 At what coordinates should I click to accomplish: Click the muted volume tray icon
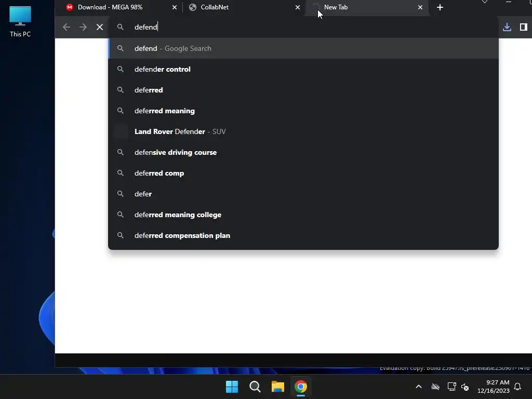pos(465,387)
